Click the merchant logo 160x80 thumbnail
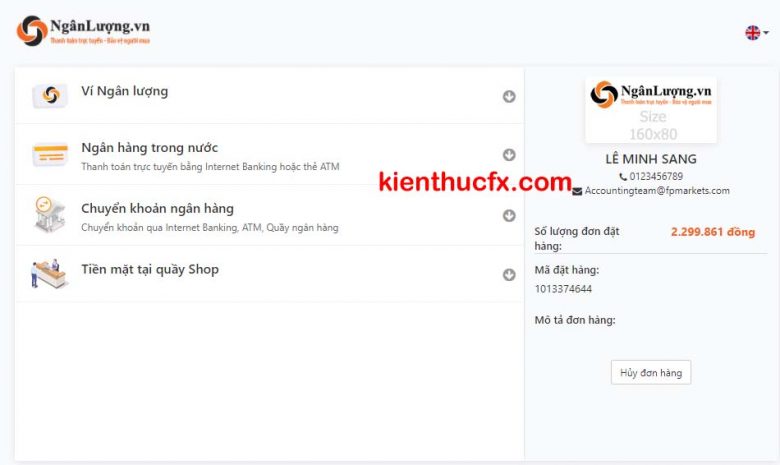The width and height of the screenshot is (780, 465). pos(650,110)
